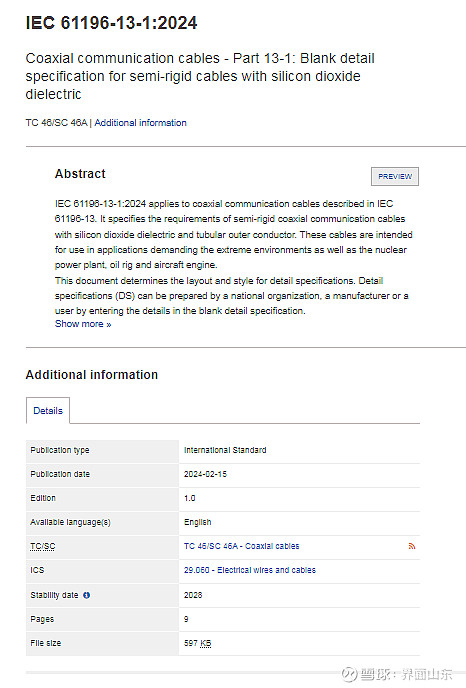
Task: Click the Available language(s) value English
Action: tap(197, 522)
